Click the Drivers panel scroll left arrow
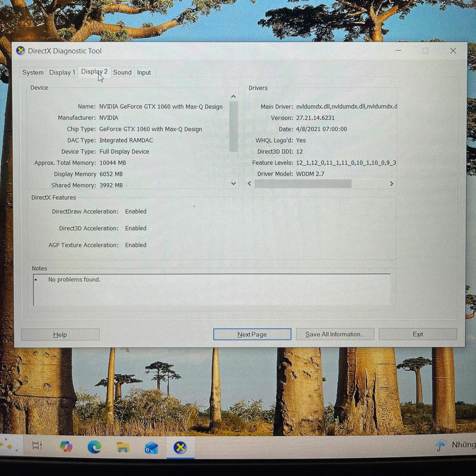This screenshot has height=476, width=476. click(x=250, y=183)
